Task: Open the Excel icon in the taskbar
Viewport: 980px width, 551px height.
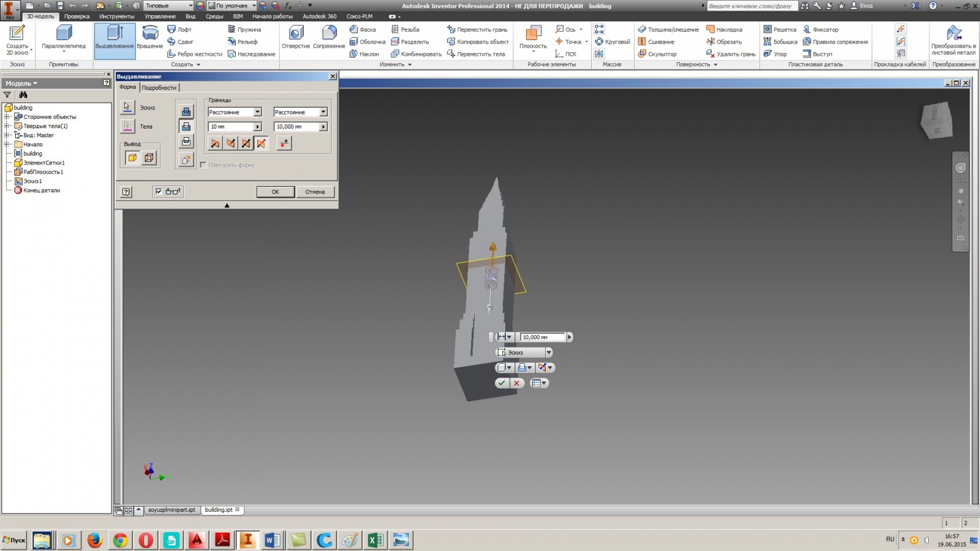Action: pos(375,540)
